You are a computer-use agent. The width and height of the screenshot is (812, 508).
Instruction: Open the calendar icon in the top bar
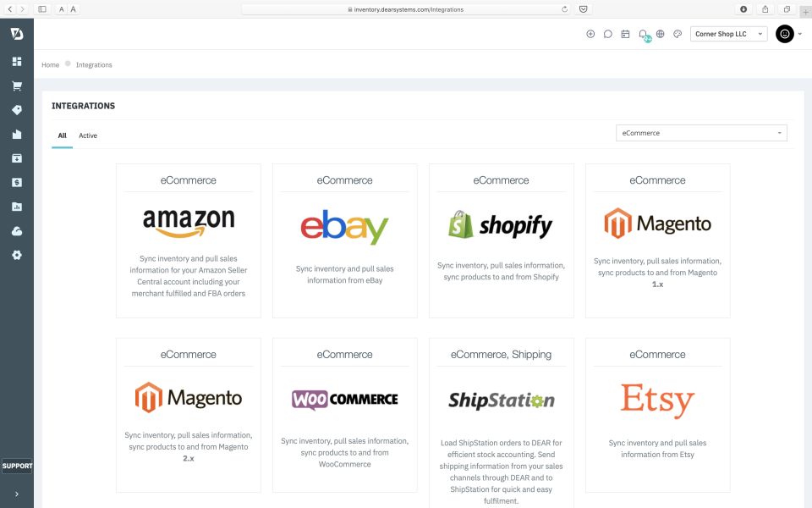626,34
